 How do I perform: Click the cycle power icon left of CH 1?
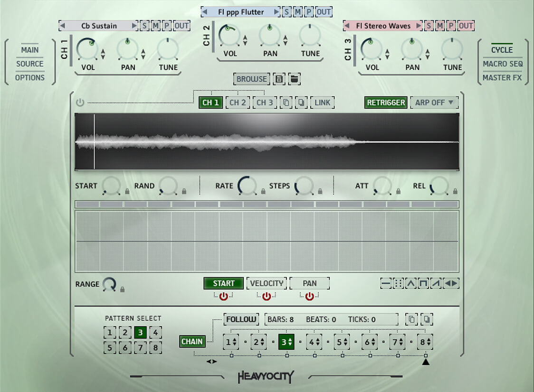coord(80,103)
